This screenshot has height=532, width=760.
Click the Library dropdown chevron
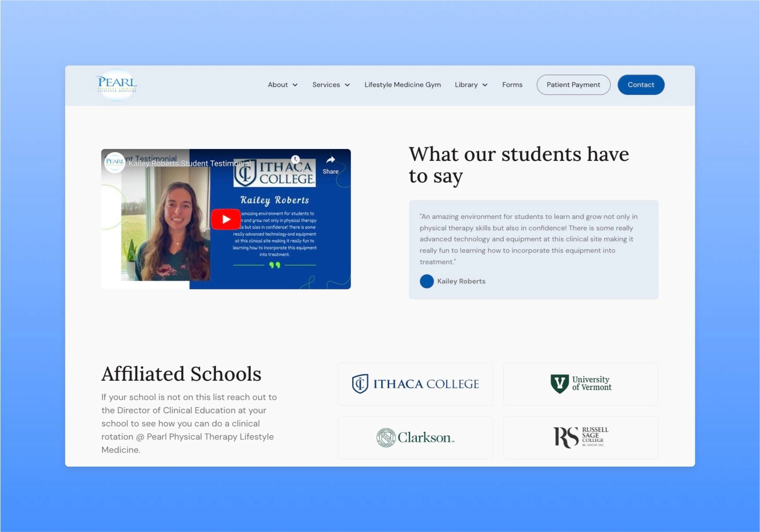[485, 85]
